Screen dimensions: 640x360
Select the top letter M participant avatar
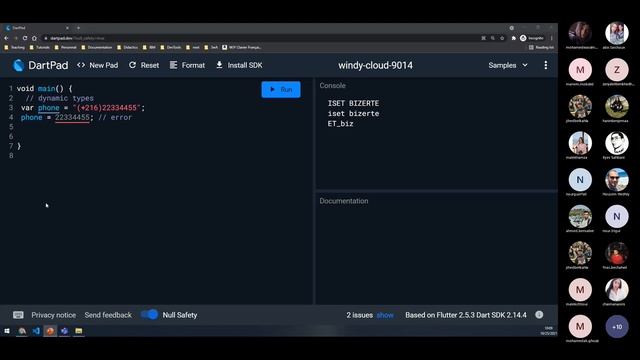coord(580,70)
